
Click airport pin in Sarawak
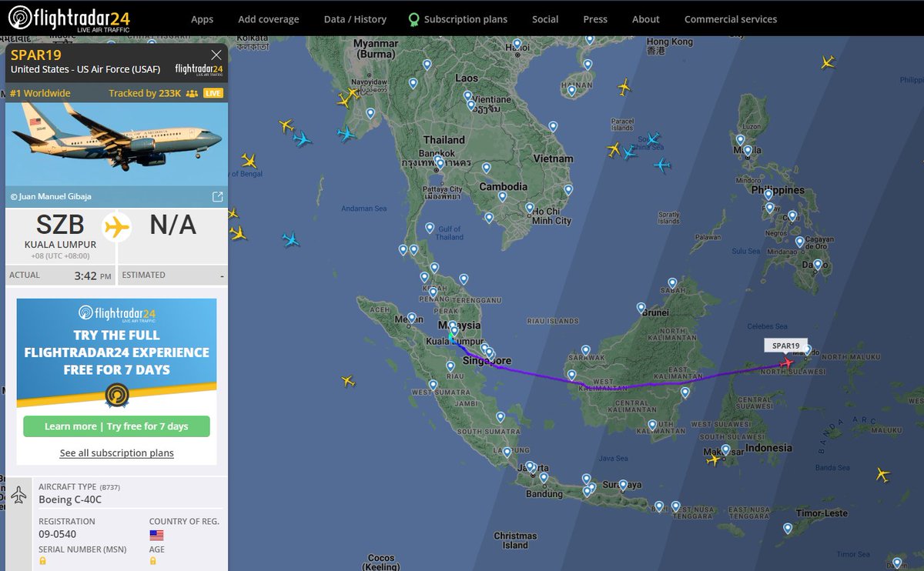tap(586, 350)
